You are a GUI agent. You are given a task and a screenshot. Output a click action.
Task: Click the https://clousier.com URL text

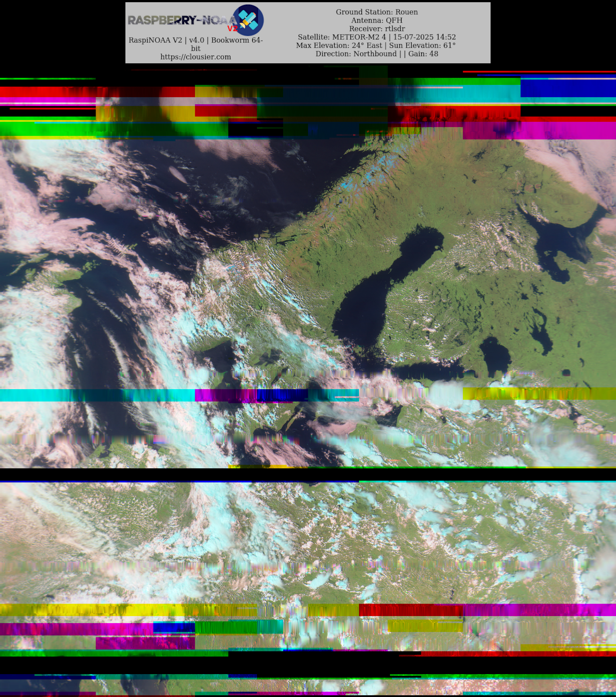[x=196, y=57]
